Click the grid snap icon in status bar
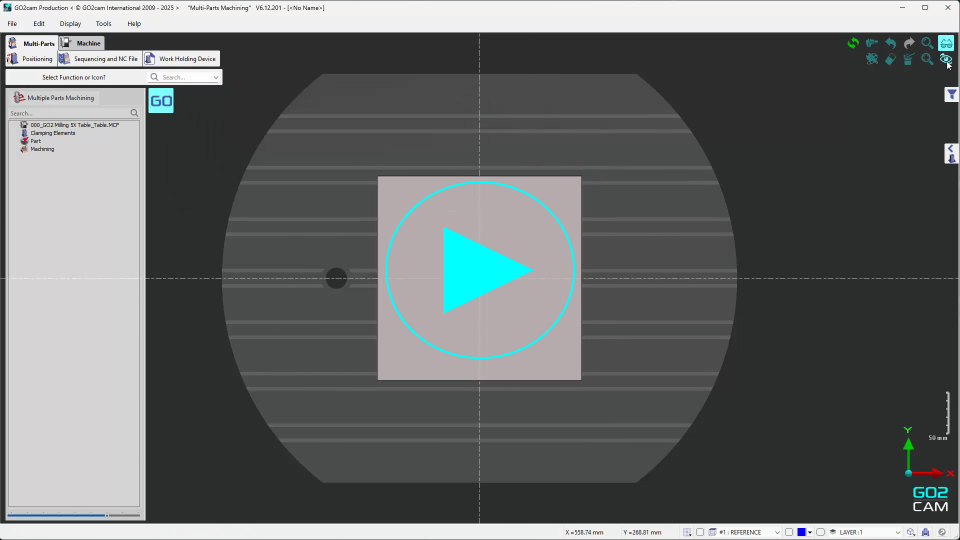 pyautogui.click(x=687, y=533)
